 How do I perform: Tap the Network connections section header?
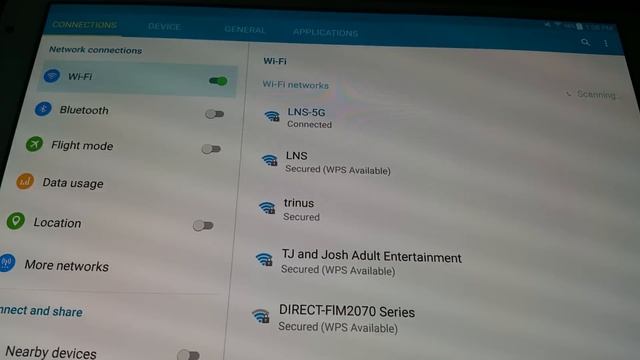tap(96, 50)
